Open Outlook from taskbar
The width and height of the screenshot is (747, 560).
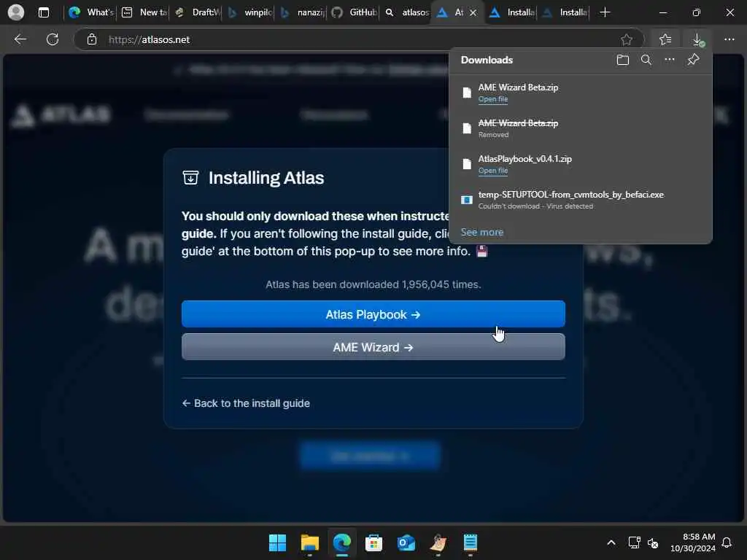406,542
